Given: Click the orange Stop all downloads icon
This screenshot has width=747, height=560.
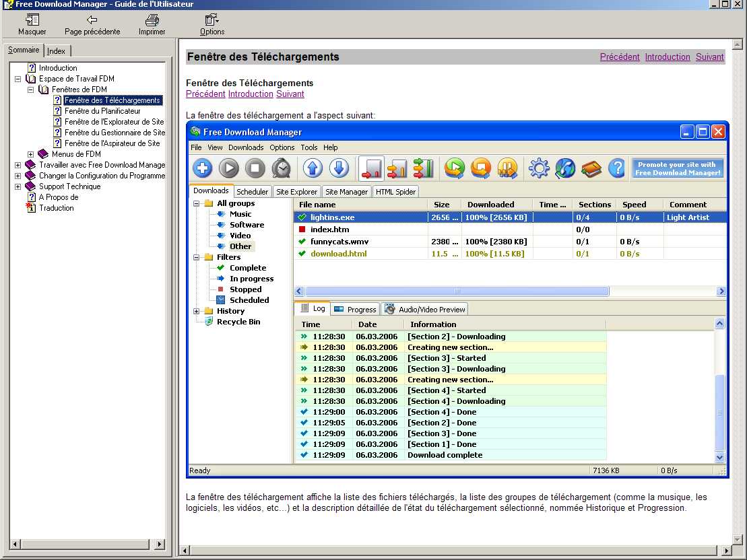Looking at the screenshot, I should (481, 168).
